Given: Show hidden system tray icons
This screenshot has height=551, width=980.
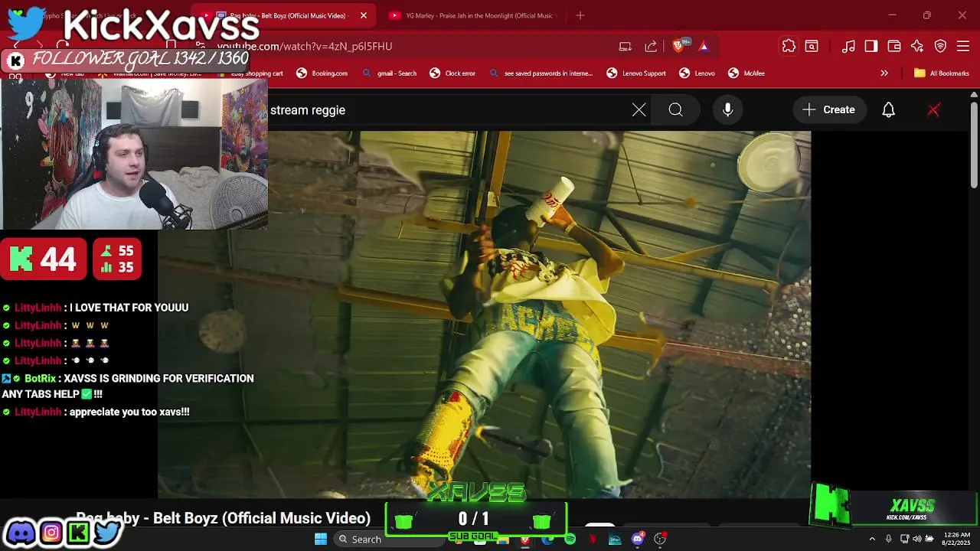Looking at the screenshot, I should (x=872, y=539).
